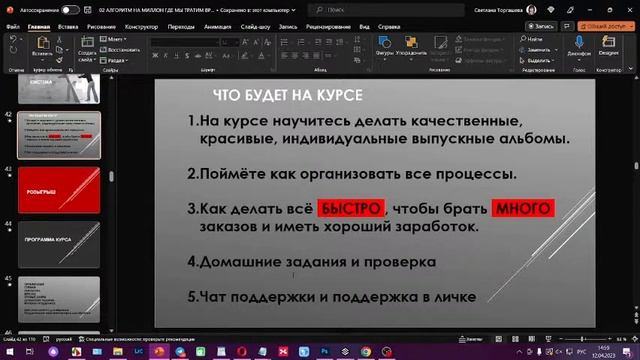Fit slide to current window
The width and height of the screenshot is (640, 360).
coord(634,339)
